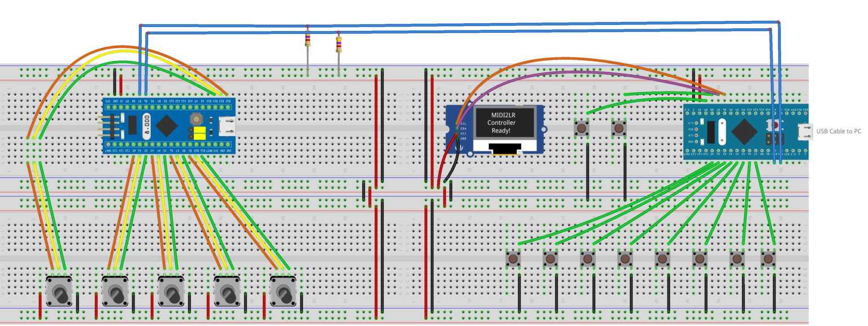This screenshot has height=326, width=868.
Task: Click the black chip on the left Blue Pill
Action: point(134,125)
